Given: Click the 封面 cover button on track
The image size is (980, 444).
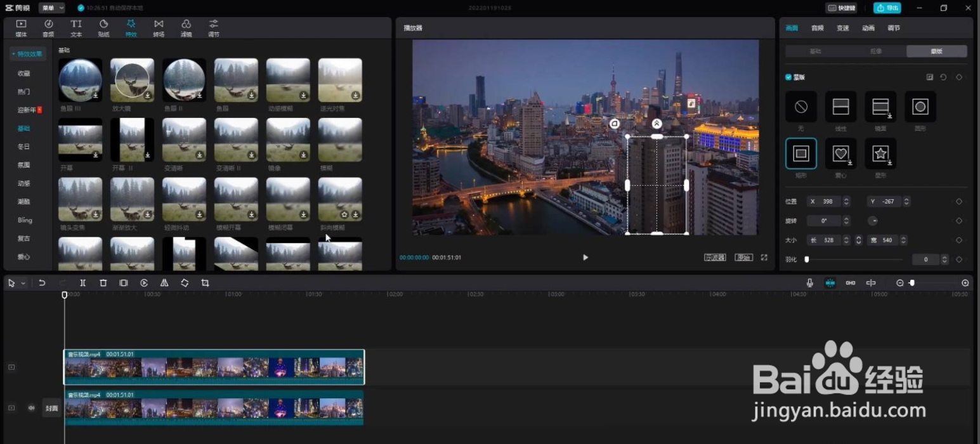Looking at the screenshot, I should [x=51, y=408].
